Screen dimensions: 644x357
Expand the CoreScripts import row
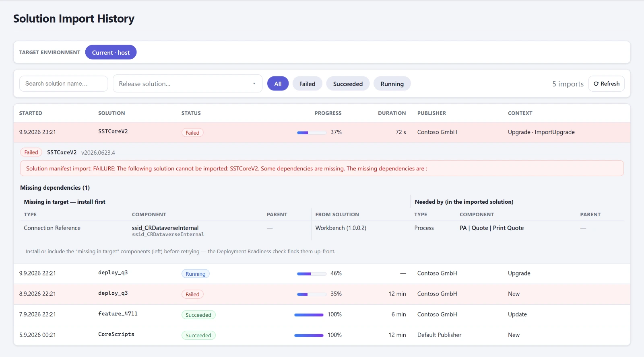click(322, 335)
